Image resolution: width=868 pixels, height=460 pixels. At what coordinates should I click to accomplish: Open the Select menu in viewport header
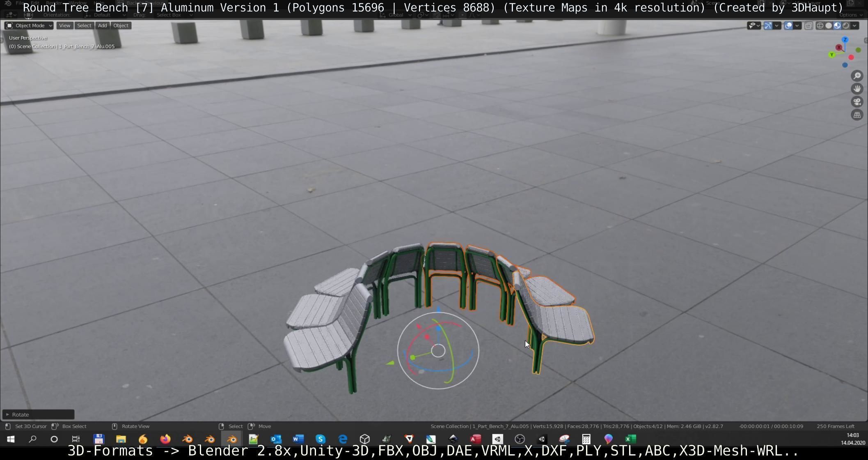[84, 25]
